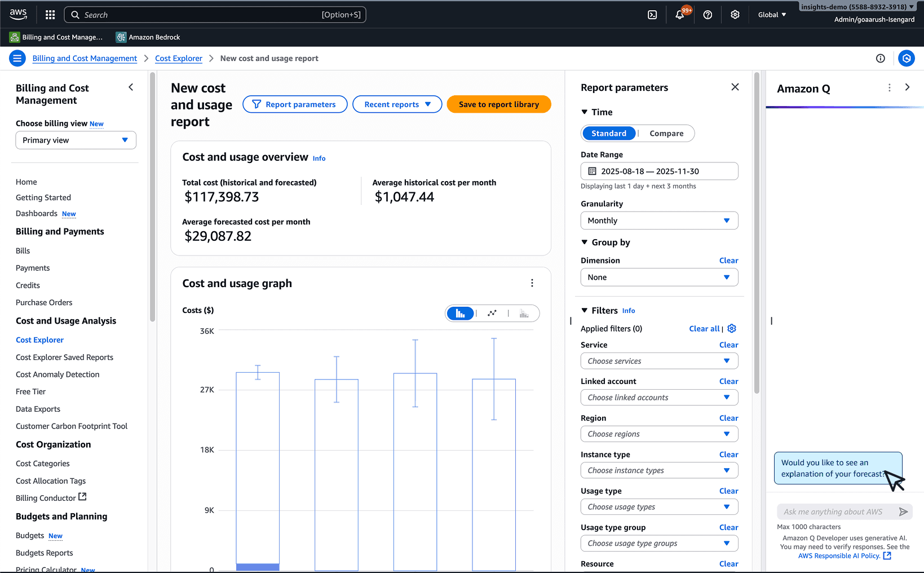Click the forecast explanation suggestion bubble
This screenshot has height=573, width=924.
coord(838,468)
